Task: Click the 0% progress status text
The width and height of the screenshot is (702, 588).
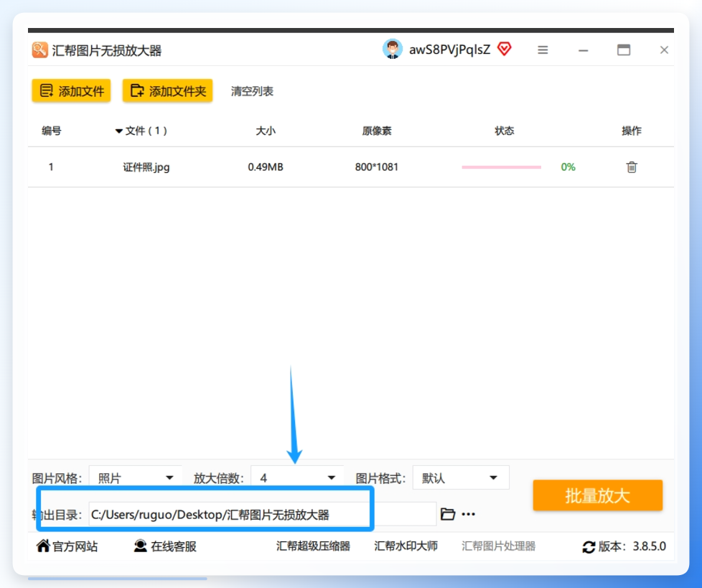Action: (568, 167)
